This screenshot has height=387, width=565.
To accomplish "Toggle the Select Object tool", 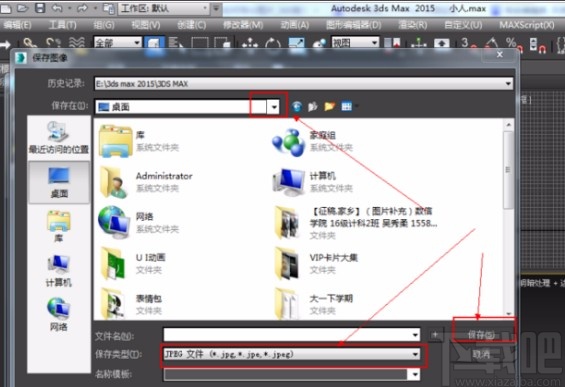I will (x=154, y=43).
